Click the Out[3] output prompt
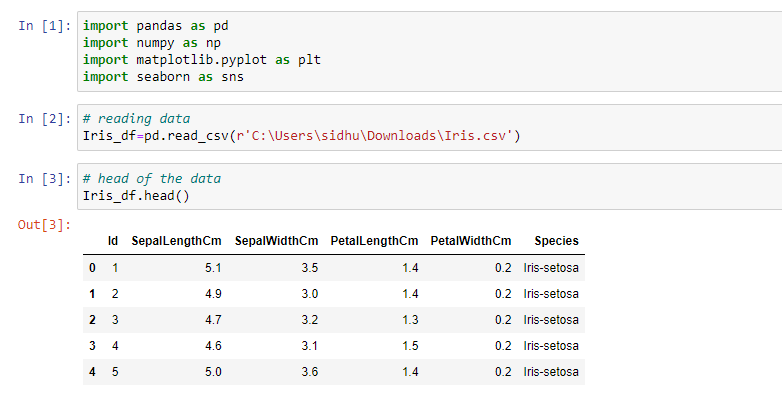This screenshot has width=782, height=402. tap(44, 225)
